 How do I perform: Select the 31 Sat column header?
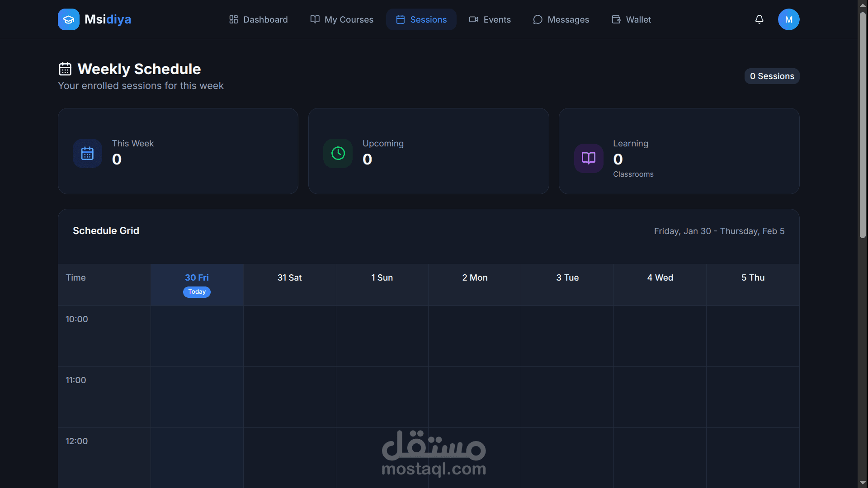289,278
